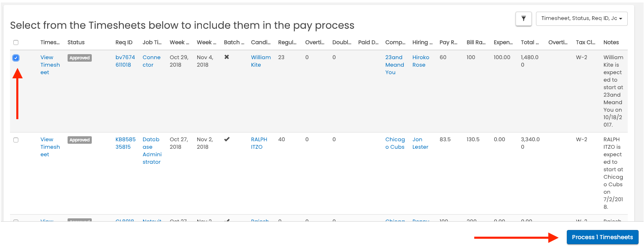Click the Approved badge in RALPH ITZO row

click(80, 140)
